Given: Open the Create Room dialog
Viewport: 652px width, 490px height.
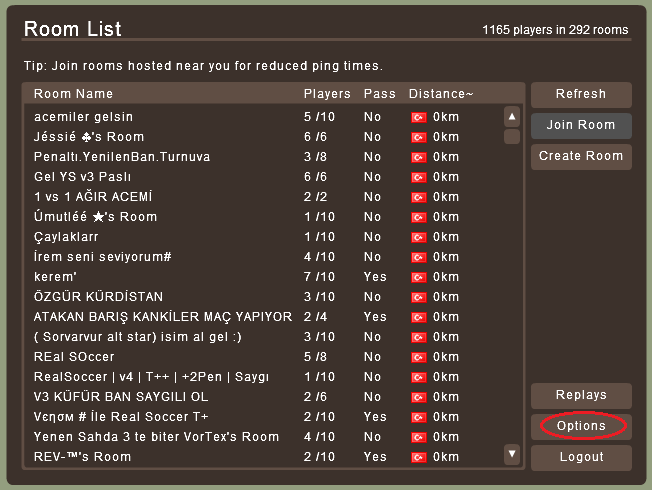Looking at the screenshot, I should [581, 156].
